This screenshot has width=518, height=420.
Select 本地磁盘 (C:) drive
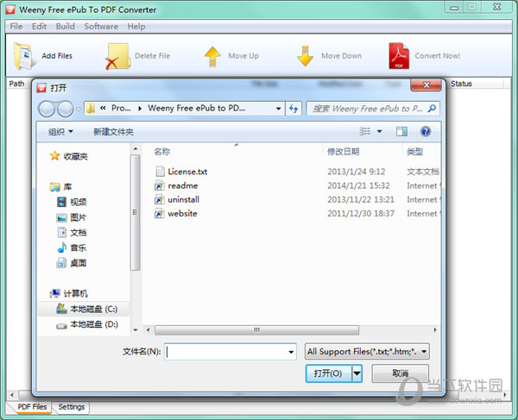tap(87, 309)
